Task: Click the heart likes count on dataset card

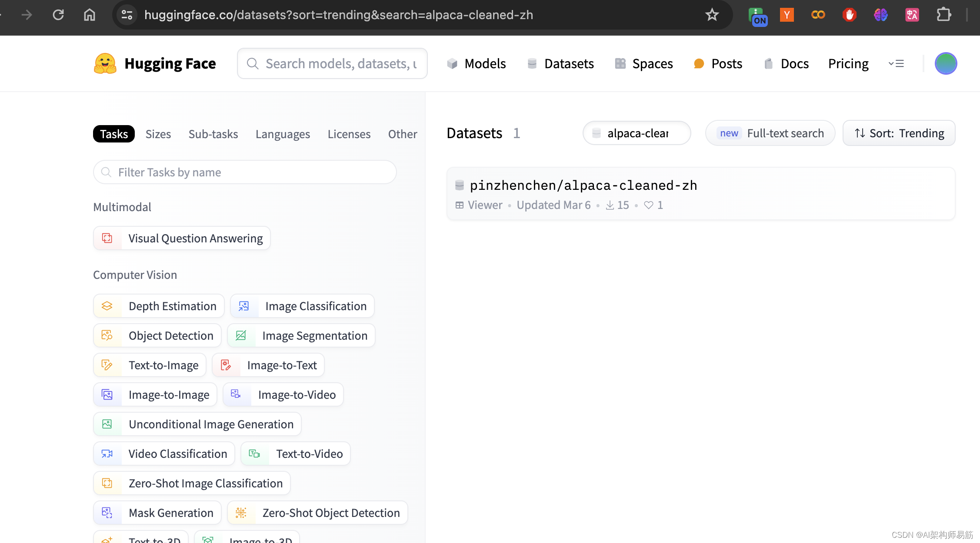Action: tap(653, 205)
